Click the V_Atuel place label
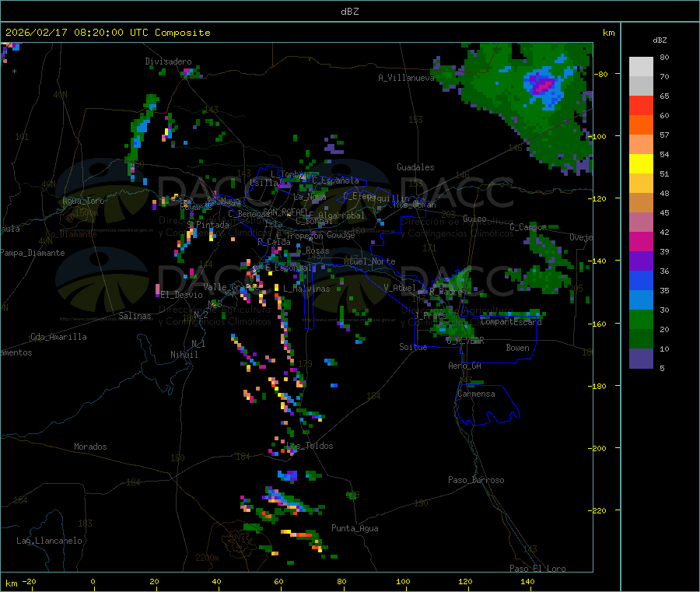700x592 pixels. [400, 288]
